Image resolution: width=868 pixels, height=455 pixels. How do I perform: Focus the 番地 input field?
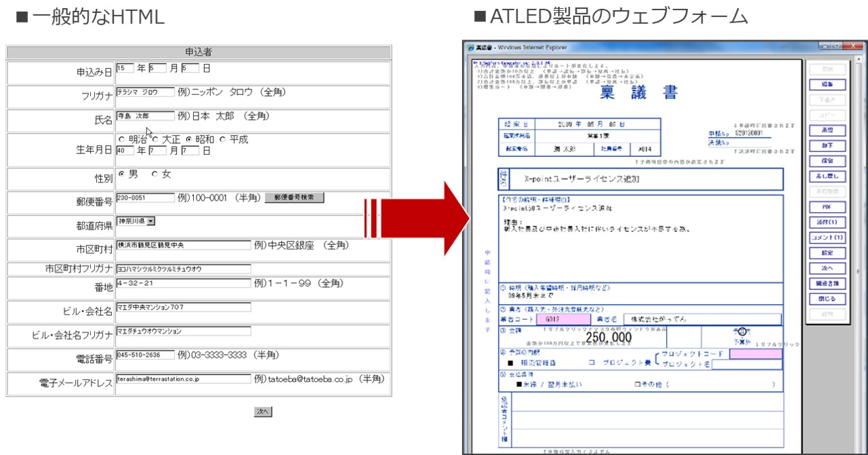point(184,282)
